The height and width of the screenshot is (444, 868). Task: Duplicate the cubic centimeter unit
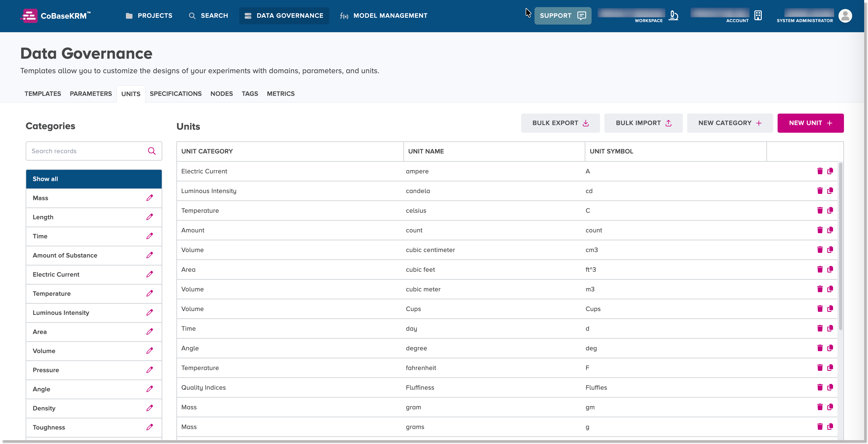coord(830,250)
